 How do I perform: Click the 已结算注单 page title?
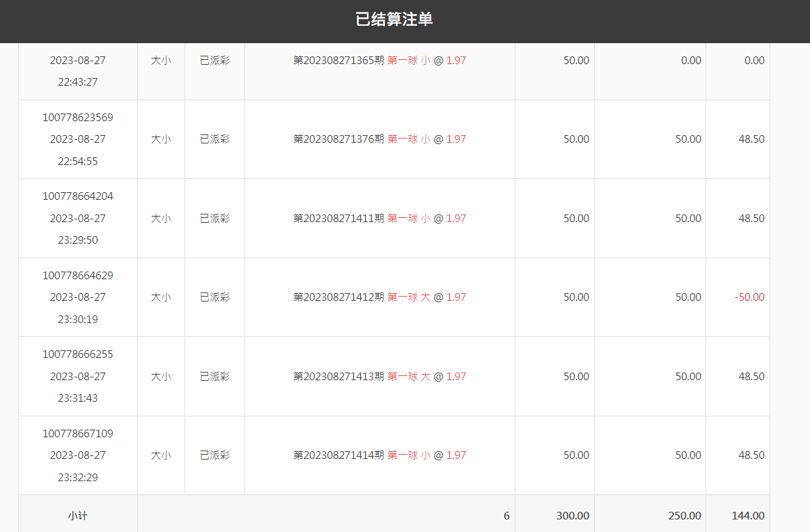coord(394,19)
